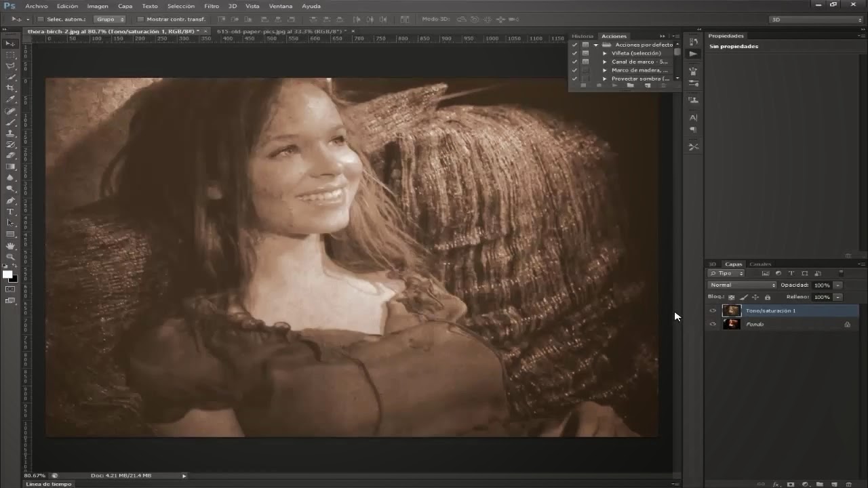Select the Hand tool
Image resolution: width=868 pixels, height=488 pixels.
[x=10, y=246]
